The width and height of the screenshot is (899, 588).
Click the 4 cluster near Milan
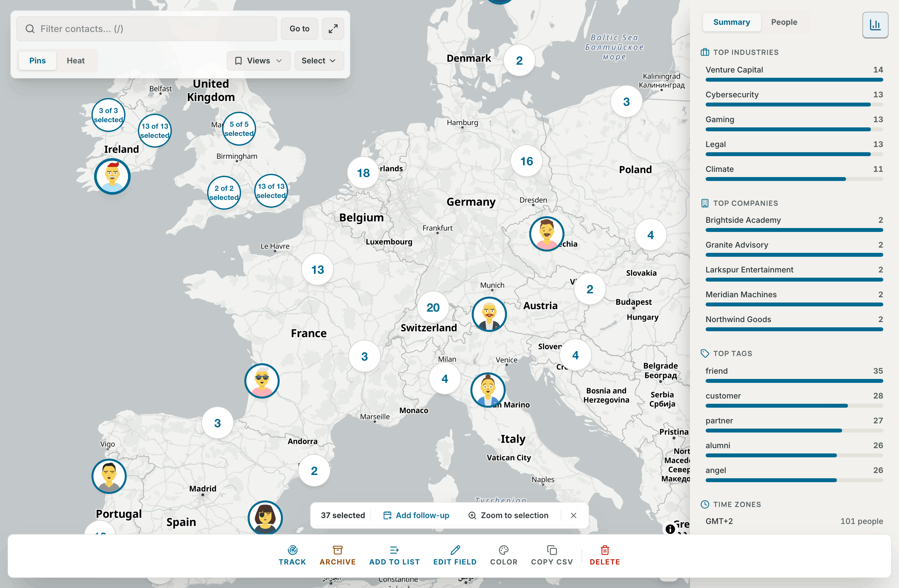point(445,378)
